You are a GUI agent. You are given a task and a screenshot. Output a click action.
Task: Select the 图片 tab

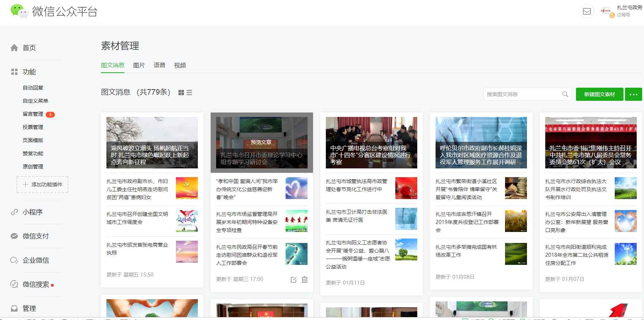pos(139,65)
